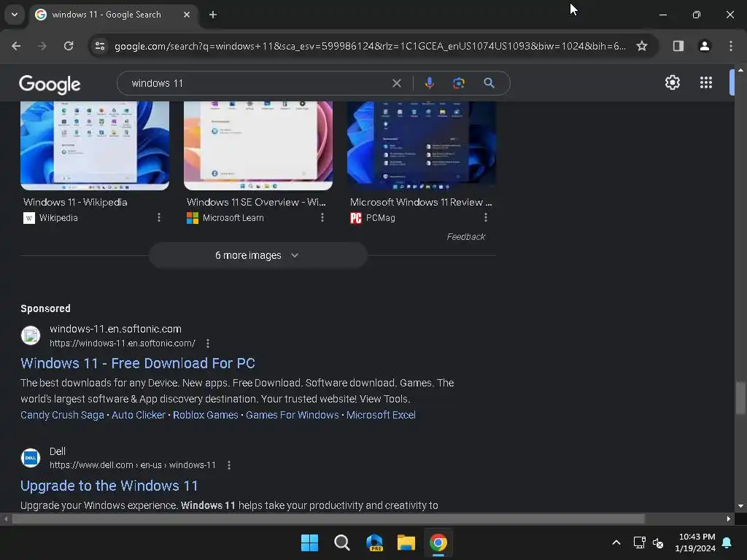747x560 pixels.
Task: Launch Microsoft Edge from the taskbar
Action: [374, 542]
